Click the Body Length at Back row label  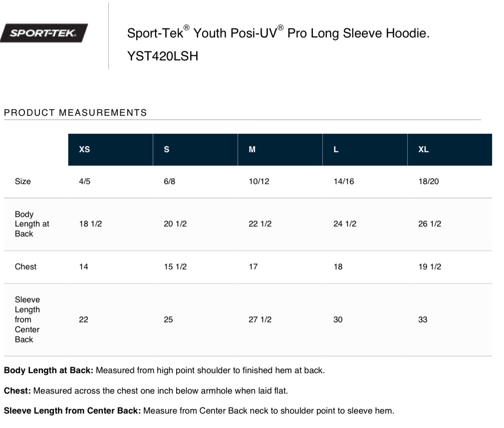click(x=32, y=224)
